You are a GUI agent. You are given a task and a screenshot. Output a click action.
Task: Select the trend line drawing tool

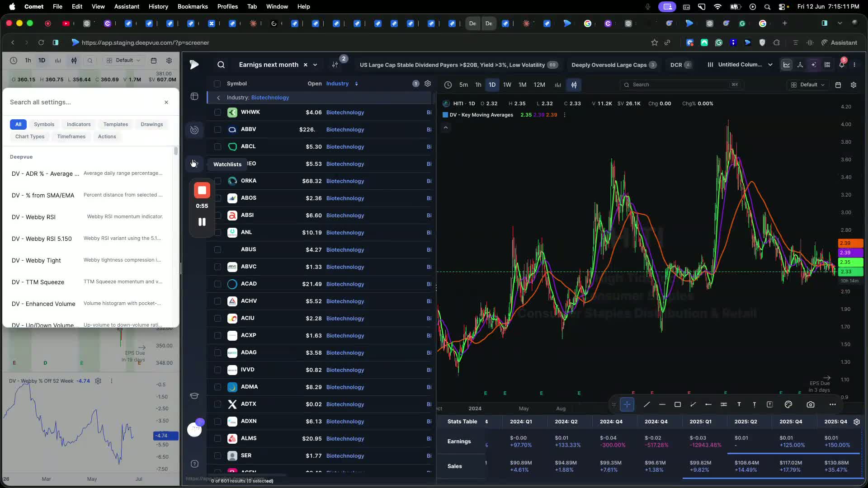click(647, 404)
